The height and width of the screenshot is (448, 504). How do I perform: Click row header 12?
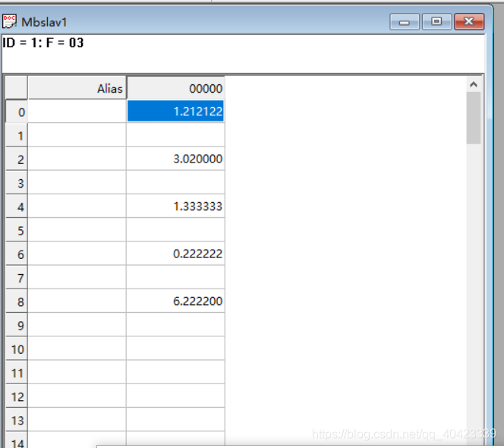17,396
